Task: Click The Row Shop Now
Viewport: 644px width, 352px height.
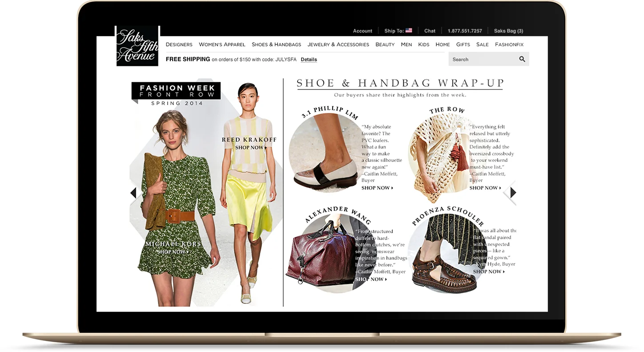Action: (485, 188)
